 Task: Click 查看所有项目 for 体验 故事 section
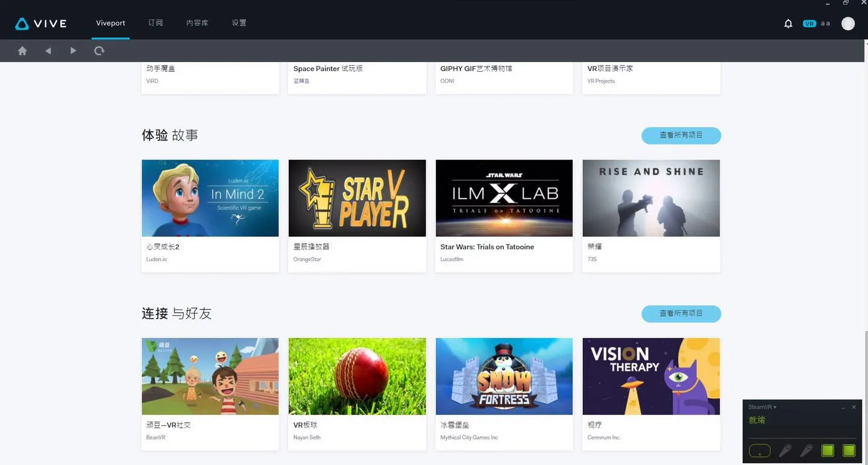click(681, 136)
